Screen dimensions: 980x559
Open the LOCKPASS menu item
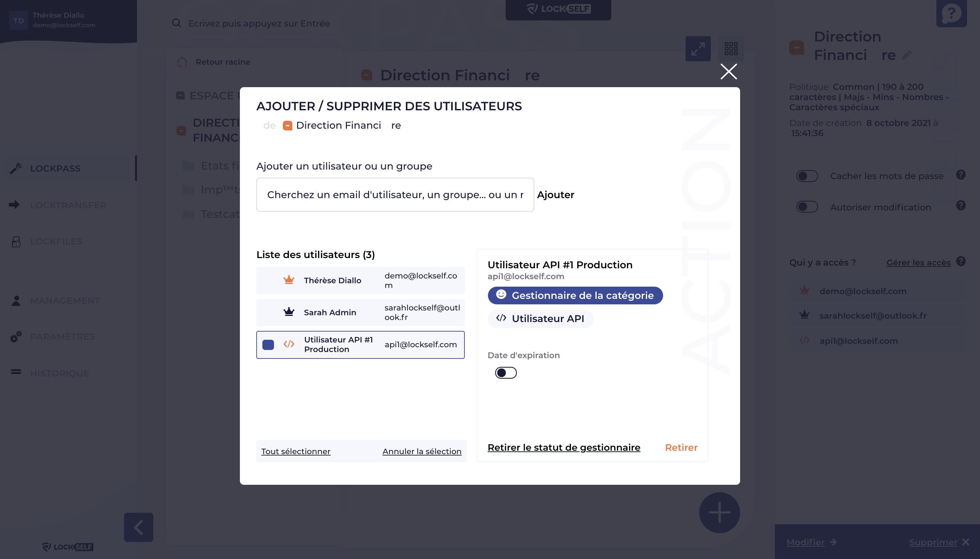pos(55,168)
